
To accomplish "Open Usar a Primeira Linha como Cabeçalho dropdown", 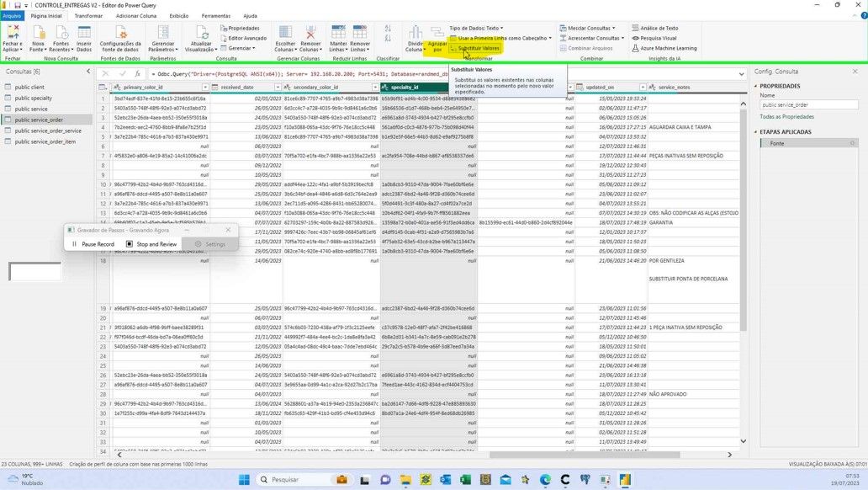I will click(500, 38).
